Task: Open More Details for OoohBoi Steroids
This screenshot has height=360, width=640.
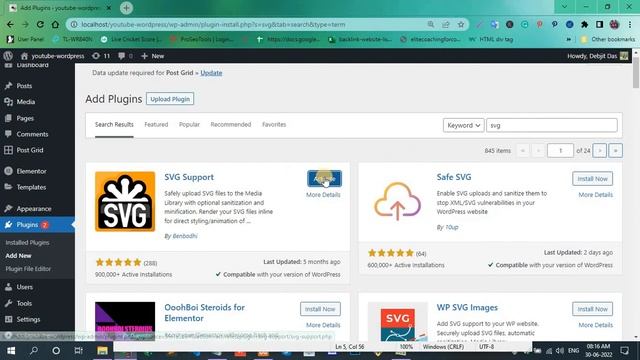Action: pyautogui.click(x=323, y=325)
